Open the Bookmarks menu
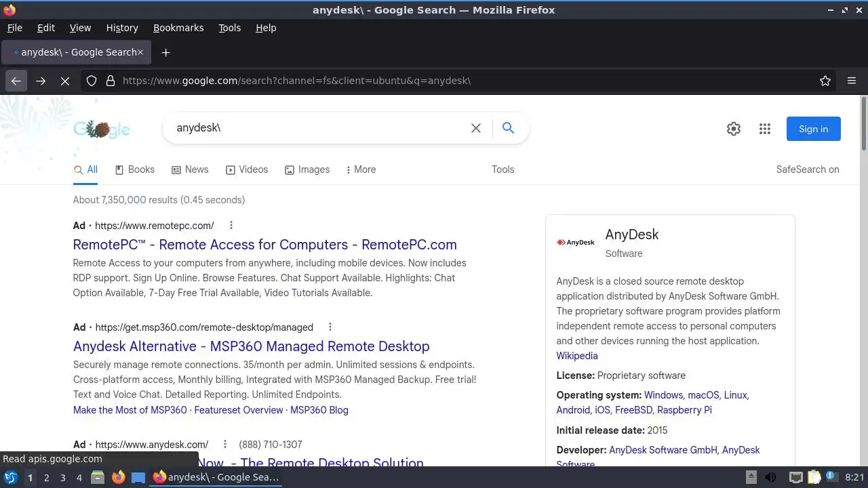The image size is (868, 488). click(178, 28)
